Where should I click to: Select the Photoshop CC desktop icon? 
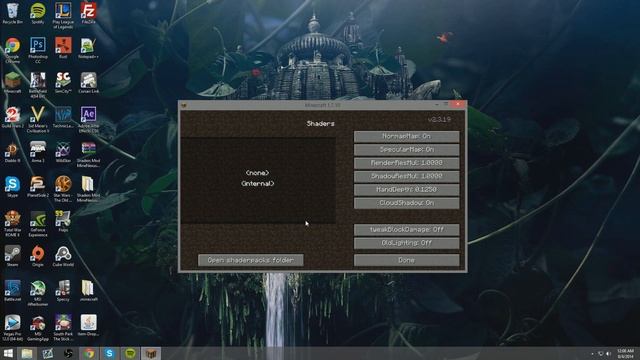click(x=38, y=51)
